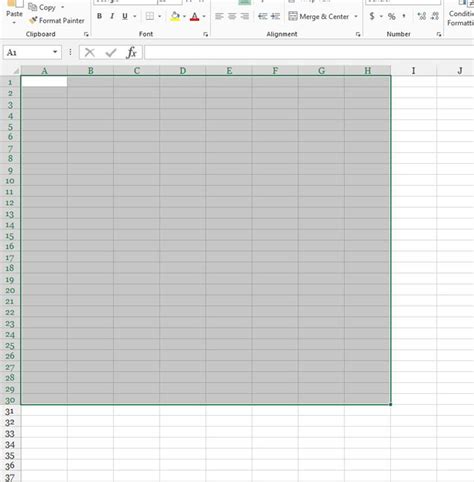Open the Font Color dropdown arrow
474x482 pixels.
click(x=204, y=16)
